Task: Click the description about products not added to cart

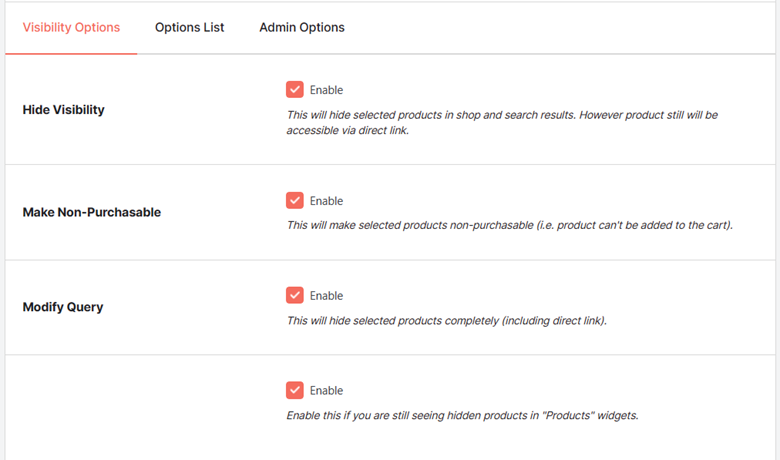Action: [x=510, y=225]
